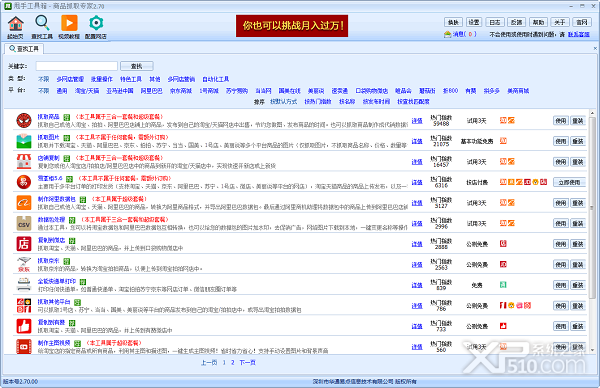
Task: Open the 官网 official site button
Action: pos(582,22)
